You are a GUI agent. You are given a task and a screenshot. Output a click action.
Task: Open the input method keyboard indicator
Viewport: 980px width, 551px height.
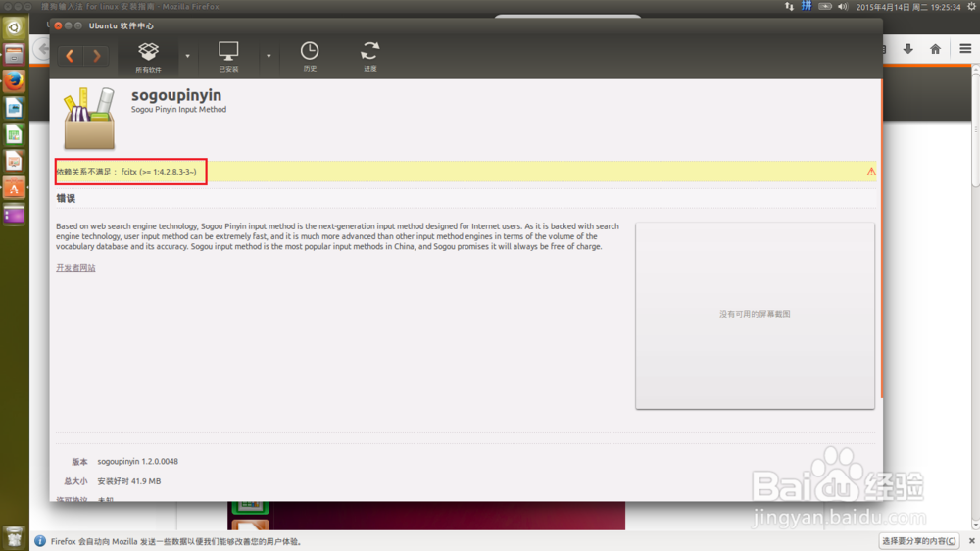coord(807,6)
